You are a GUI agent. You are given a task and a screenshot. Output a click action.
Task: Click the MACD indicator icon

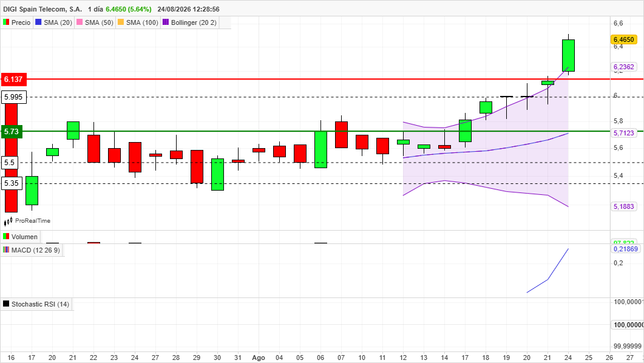point(5,249)
